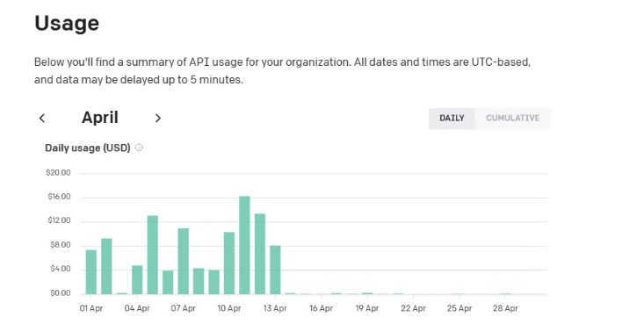Select the tallest bar for 11 Apr
Image resolution: width=644 pixels, height=332 pixels.
click(244, 245)
